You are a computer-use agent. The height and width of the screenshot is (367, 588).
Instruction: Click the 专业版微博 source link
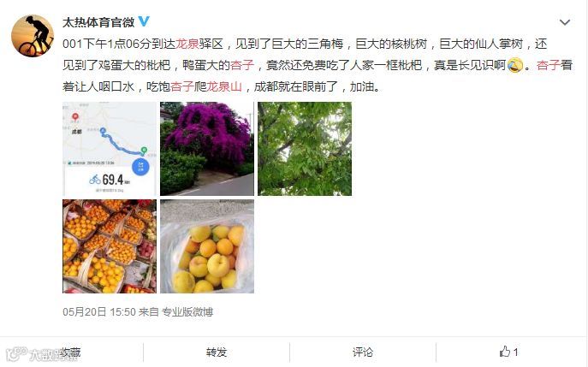187,312
